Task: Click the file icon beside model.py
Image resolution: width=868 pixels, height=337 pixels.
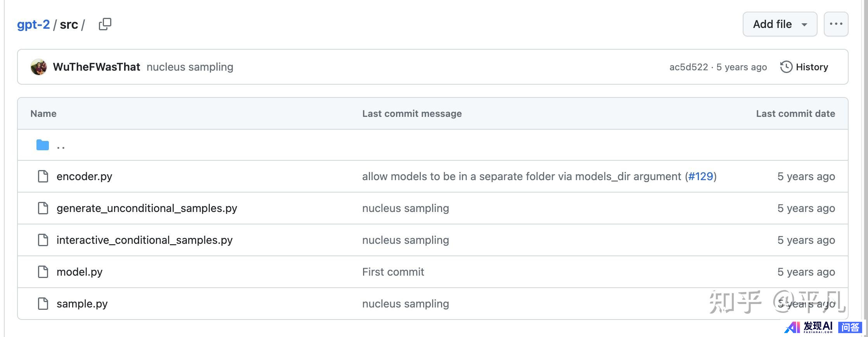Action: (43, 272)
